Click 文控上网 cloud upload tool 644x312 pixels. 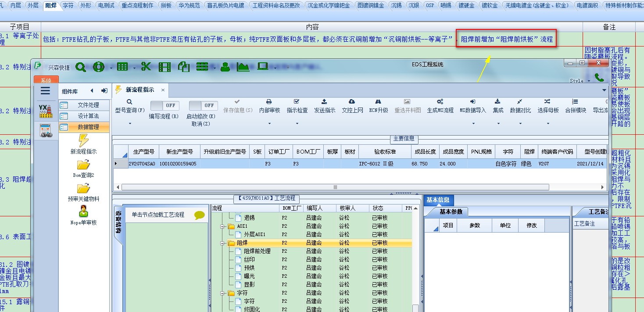352,106
